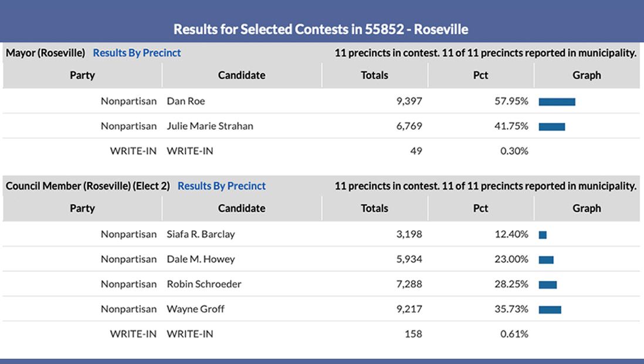Viewport: 644px width, 364px height.
Task: Select candidate name Dan Roe
Action: (187, 100)
